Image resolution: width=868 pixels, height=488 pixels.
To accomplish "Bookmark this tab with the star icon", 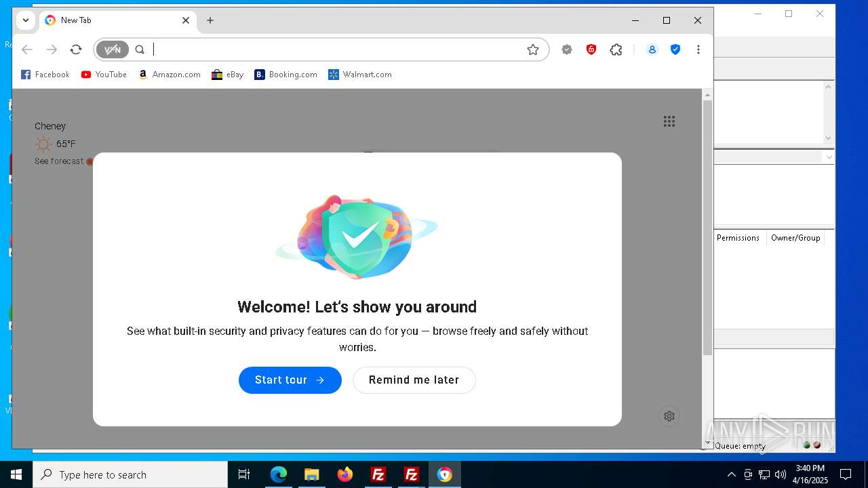I will 533,49.
